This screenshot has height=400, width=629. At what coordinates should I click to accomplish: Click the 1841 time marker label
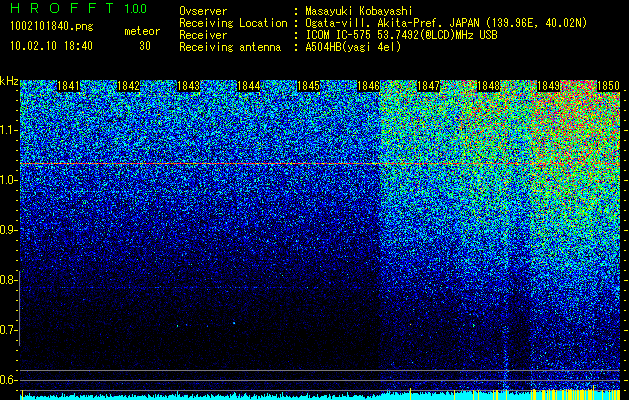coord(69,86)
